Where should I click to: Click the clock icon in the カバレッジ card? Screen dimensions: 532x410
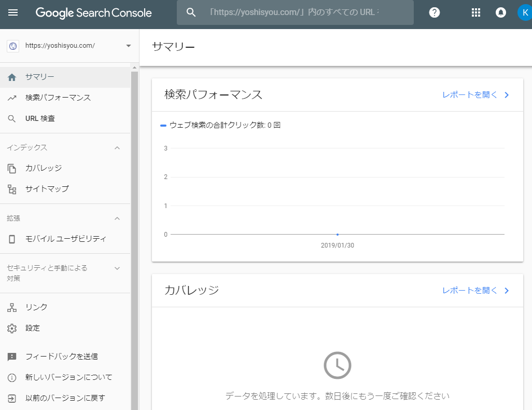[x=338, y=365]
